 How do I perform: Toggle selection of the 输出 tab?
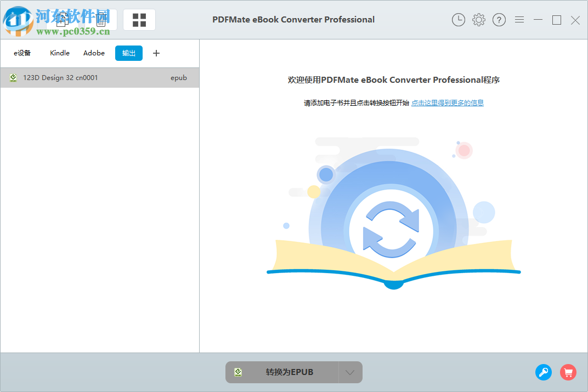tap(128, 53)
